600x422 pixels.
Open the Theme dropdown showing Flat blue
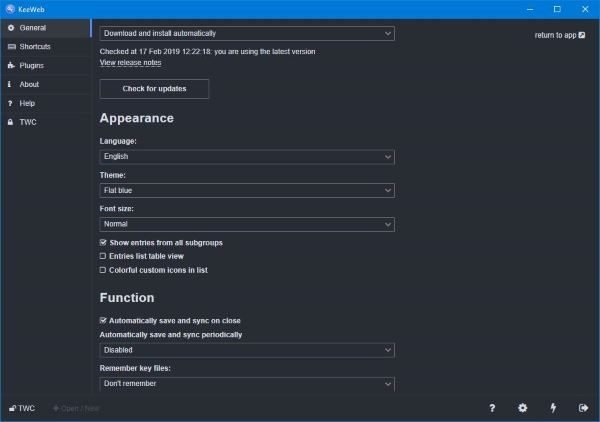(x=247, y=191)
